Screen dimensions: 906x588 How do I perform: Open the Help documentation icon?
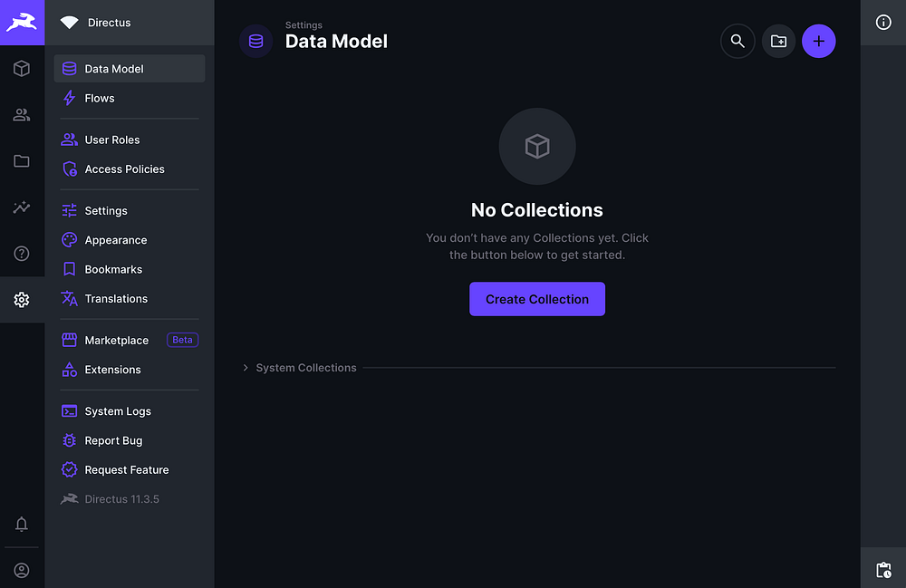point(22,254)
